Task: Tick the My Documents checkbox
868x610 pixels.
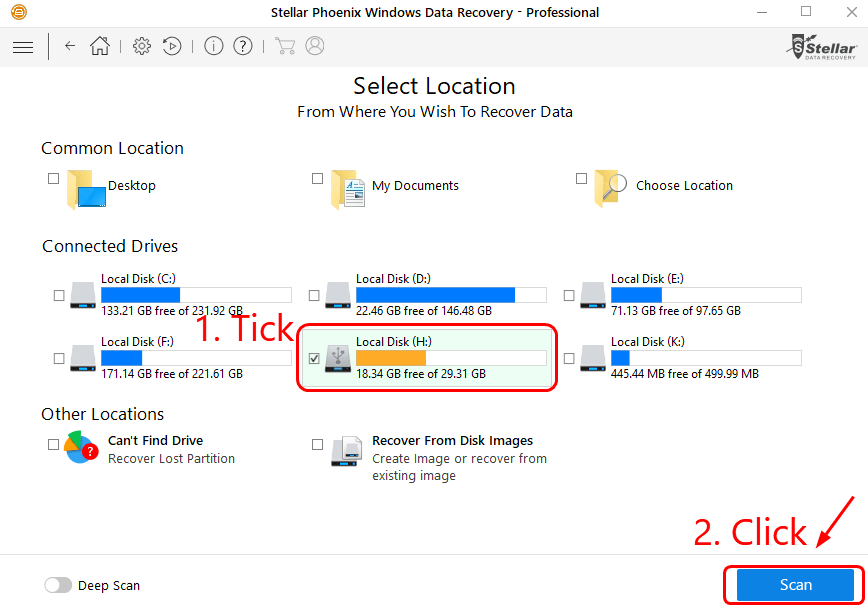Action: (x=317, y=178)
